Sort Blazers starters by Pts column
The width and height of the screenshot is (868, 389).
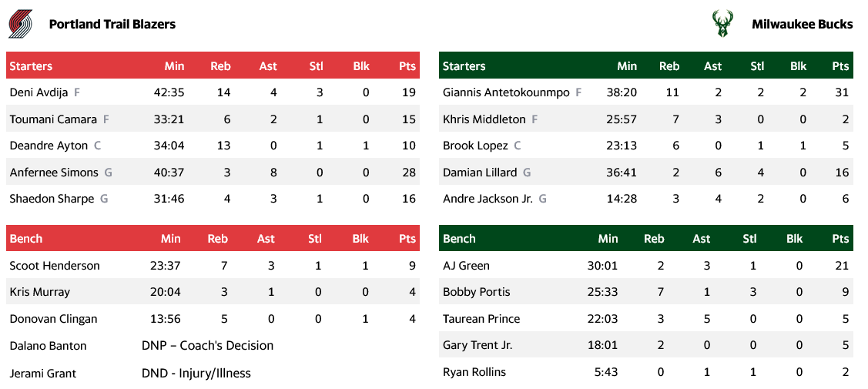(x=407, y=66)
